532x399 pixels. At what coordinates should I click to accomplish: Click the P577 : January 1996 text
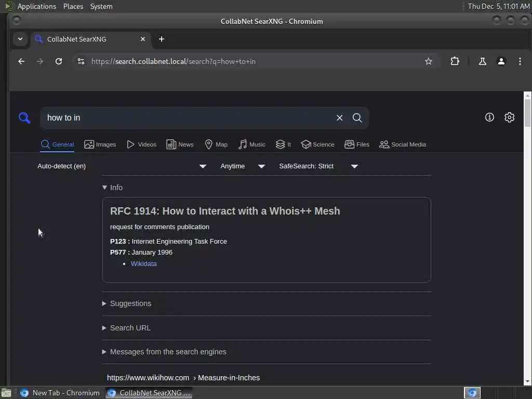(x=141, y=252)
